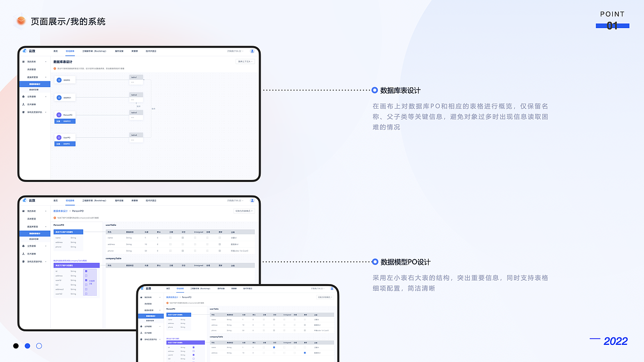Toggle the userId checkbox in middle mockup list
This screenshot has width=644, height=362.
pos(86,281)
